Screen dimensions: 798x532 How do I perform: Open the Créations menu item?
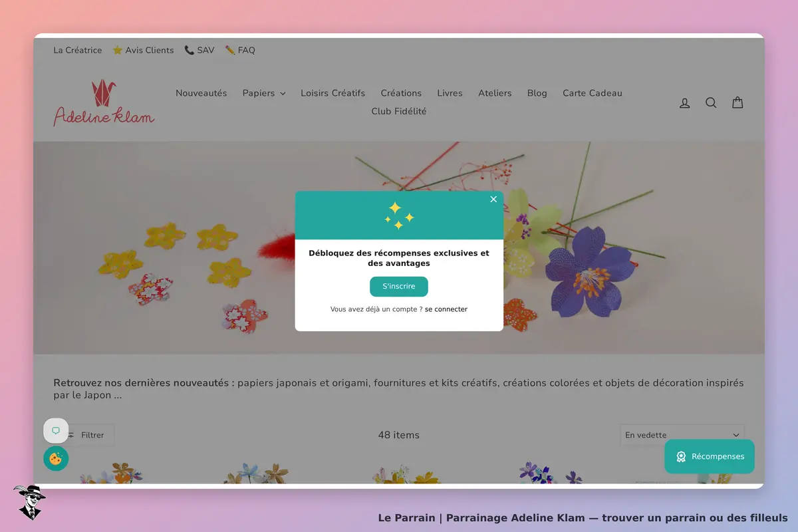coord(401,93)
